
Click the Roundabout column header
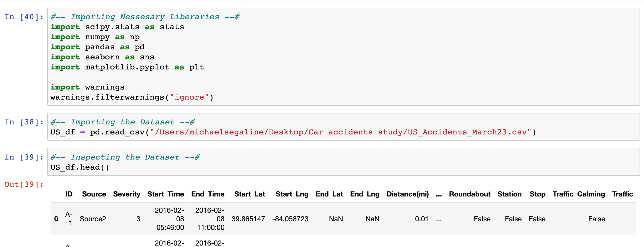(x=469, y=194)
